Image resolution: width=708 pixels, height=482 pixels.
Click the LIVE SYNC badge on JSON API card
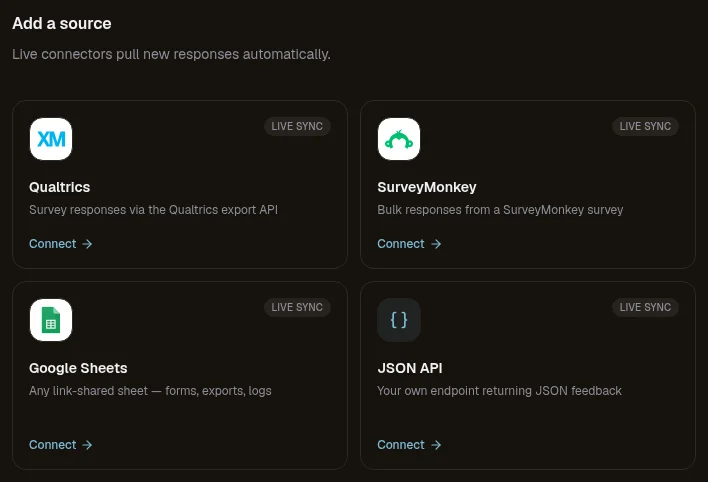coord(645,307)
